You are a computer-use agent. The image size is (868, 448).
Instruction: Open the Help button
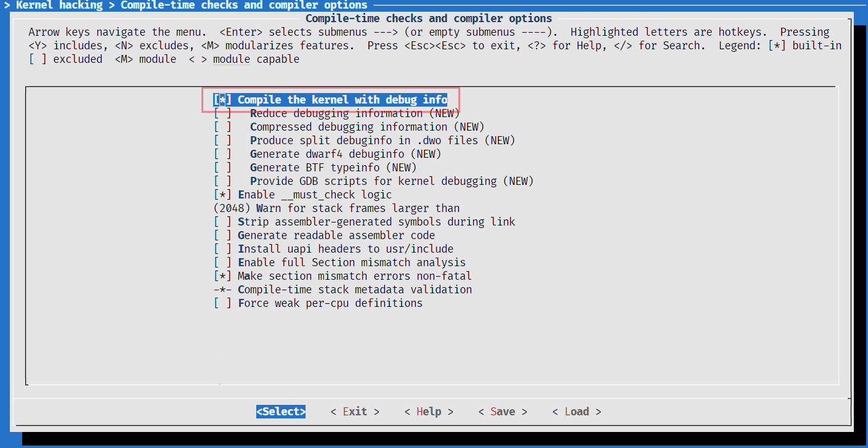(x=429, y=412)
